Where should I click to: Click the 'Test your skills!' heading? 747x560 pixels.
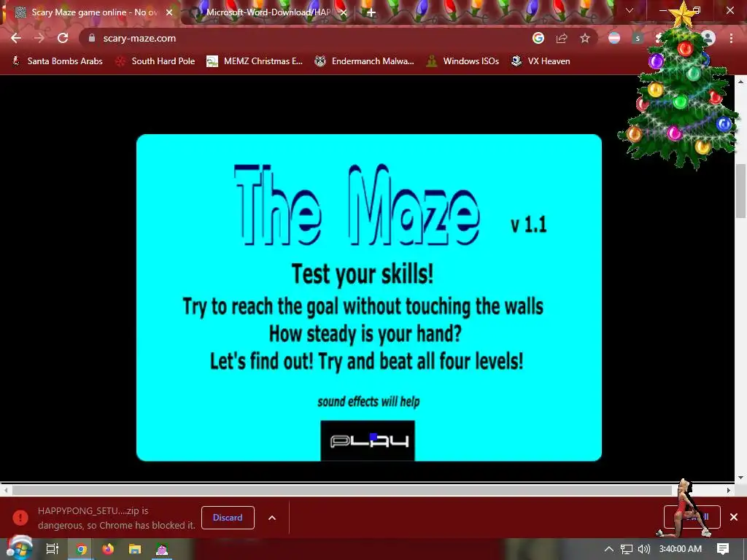coord(363,275)
